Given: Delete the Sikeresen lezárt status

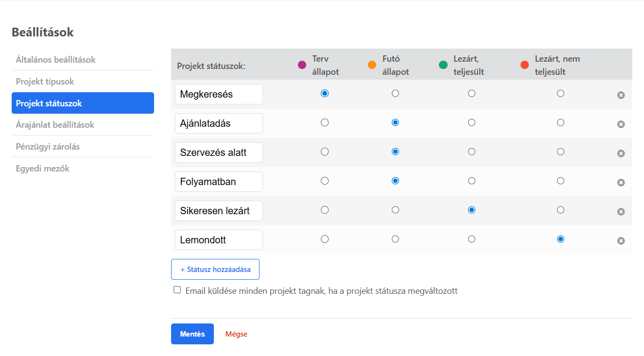Looking at the screenshot, I should (621, 211).
